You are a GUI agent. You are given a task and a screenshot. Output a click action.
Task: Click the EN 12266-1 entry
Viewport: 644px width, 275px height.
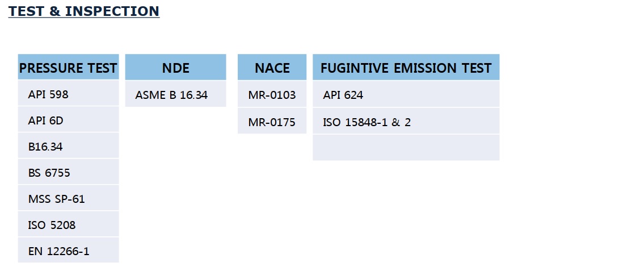click(58, 251)
